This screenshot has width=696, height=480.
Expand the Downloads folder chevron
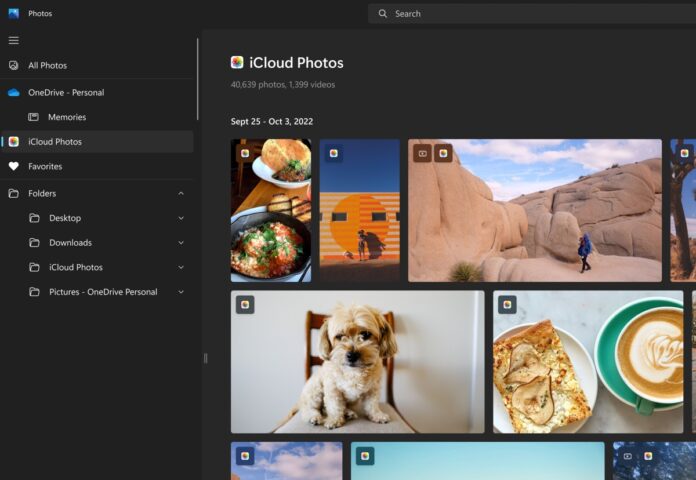181,242
